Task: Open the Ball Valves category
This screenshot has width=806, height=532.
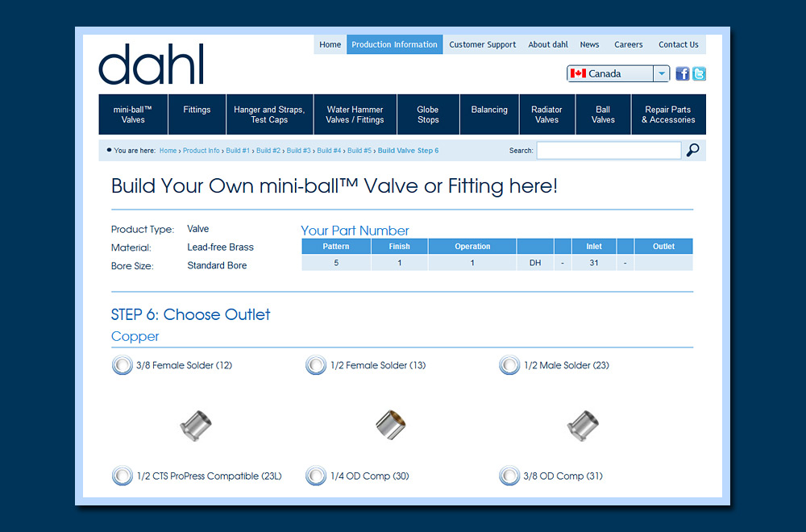Action: click(603, 114)
